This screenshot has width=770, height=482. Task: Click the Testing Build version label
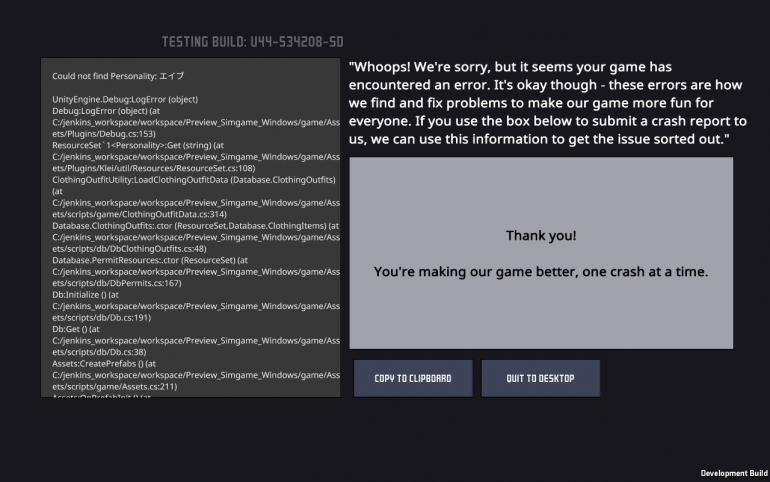pyautogui.click(x=252, y=42)
